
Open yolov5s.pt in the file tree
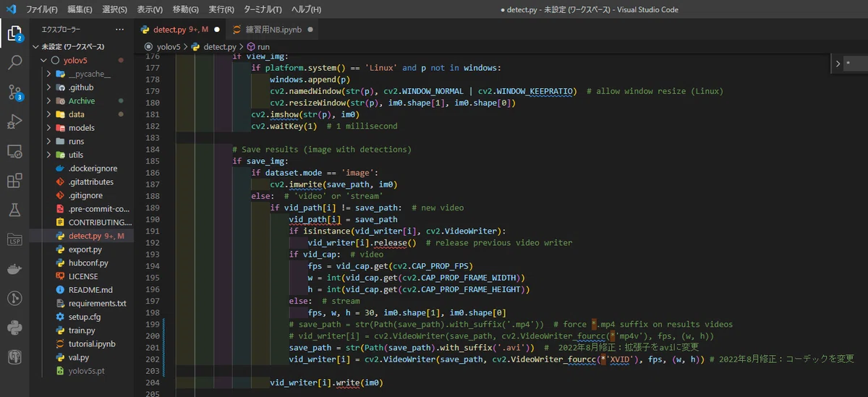86,371
